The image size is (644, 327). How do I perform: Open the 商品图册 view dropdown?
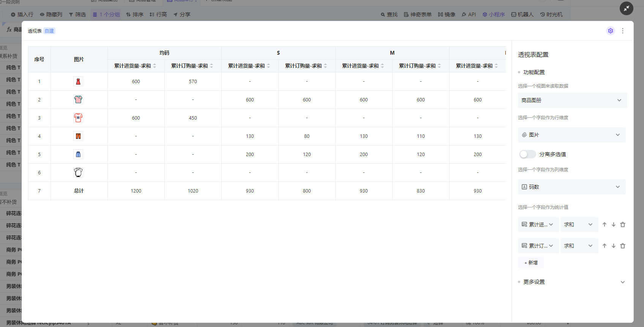(572, 100)
